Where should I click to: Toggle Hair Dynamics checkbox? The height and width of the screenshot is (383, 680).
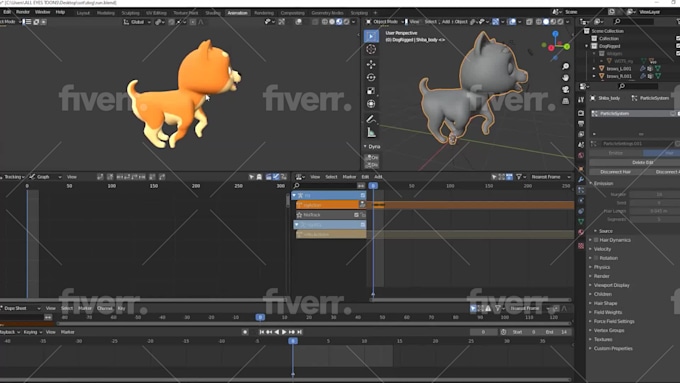[x=596, y=240]
